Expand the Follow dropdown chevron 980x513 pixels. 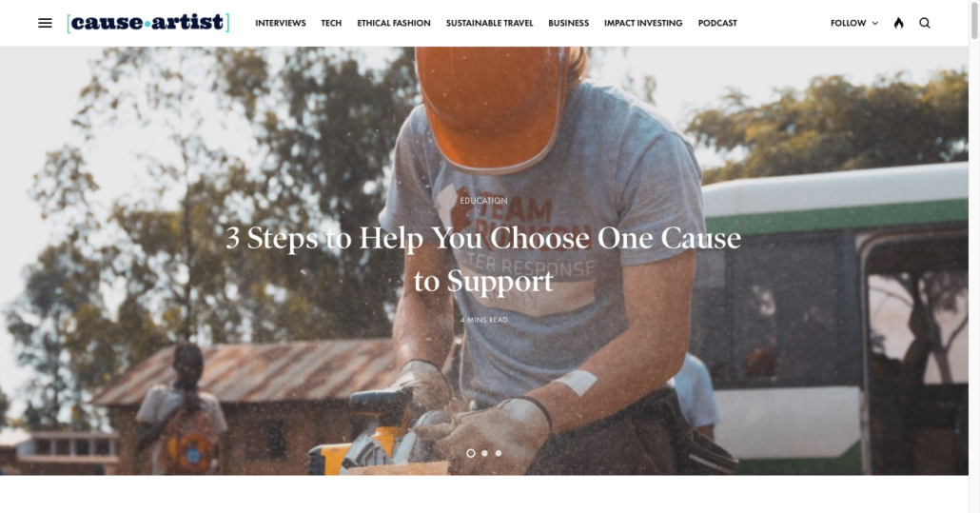click(875, 23)
